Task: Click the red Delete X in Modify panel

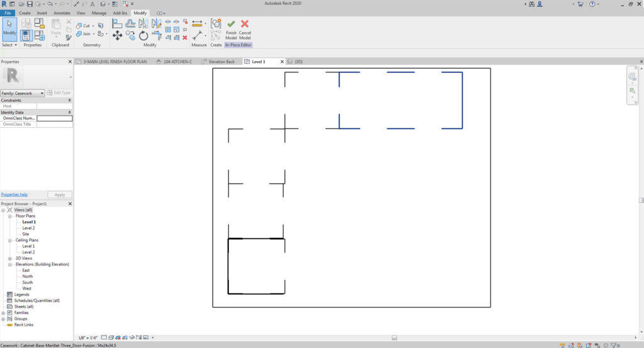Action: click(185, 37)
